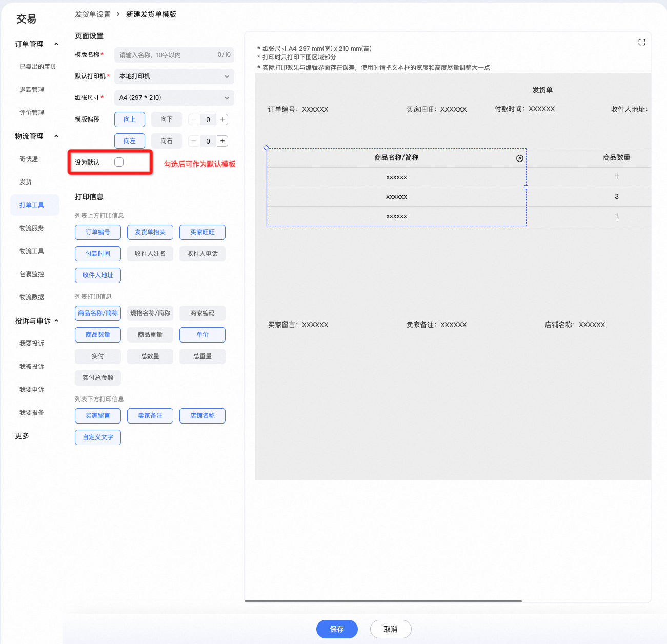
Task: Click the fullscreen expand icon in preview
Action: (641, 42)
